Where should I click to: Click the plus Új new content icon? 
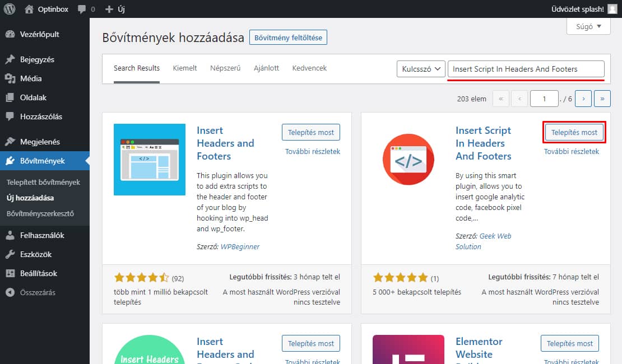[x=109, y=10]
